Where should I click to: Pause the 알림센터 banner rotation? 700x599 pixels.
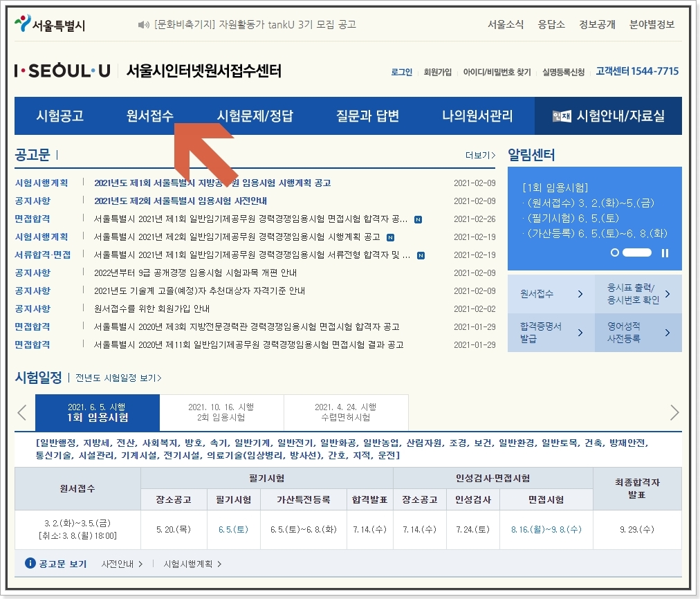[x=665, y=253]
